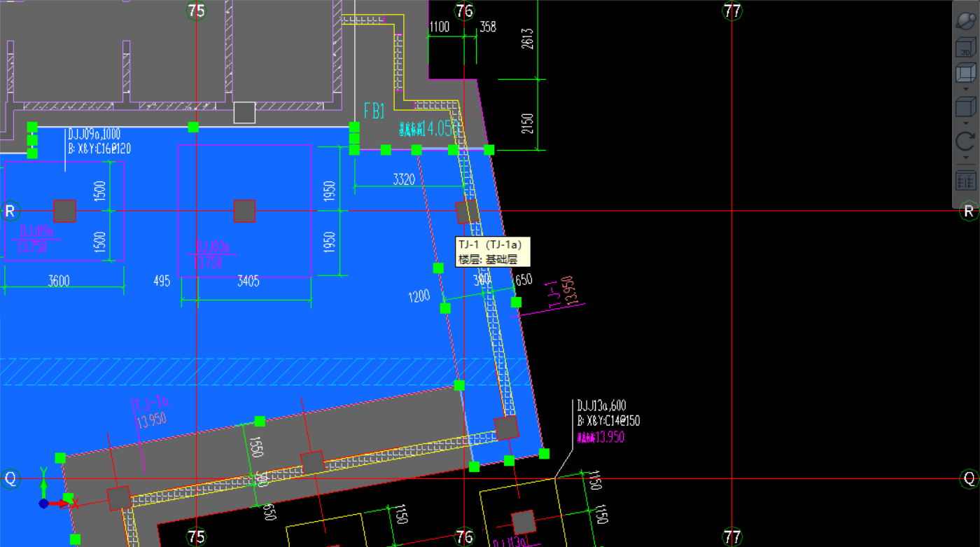Click the cyan FB1 slab label
This screenshot has height=547, width=980.
click(375, 111)
